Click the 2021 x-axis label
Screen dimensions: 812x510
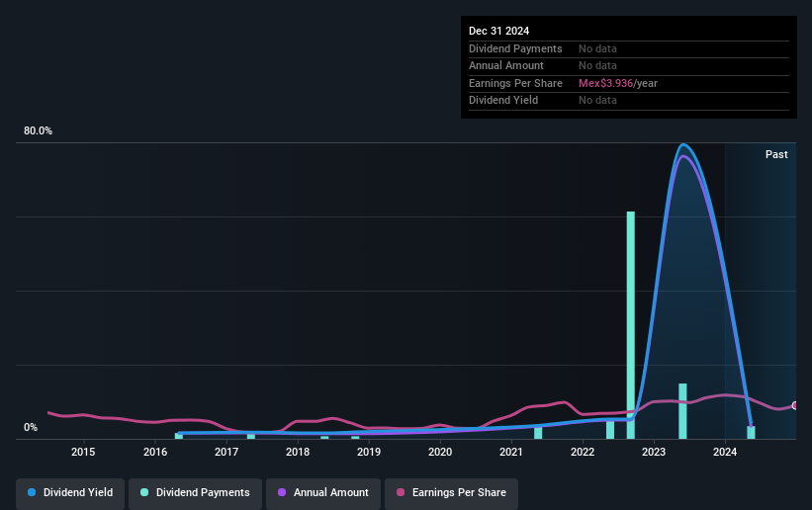click(511, 452)
